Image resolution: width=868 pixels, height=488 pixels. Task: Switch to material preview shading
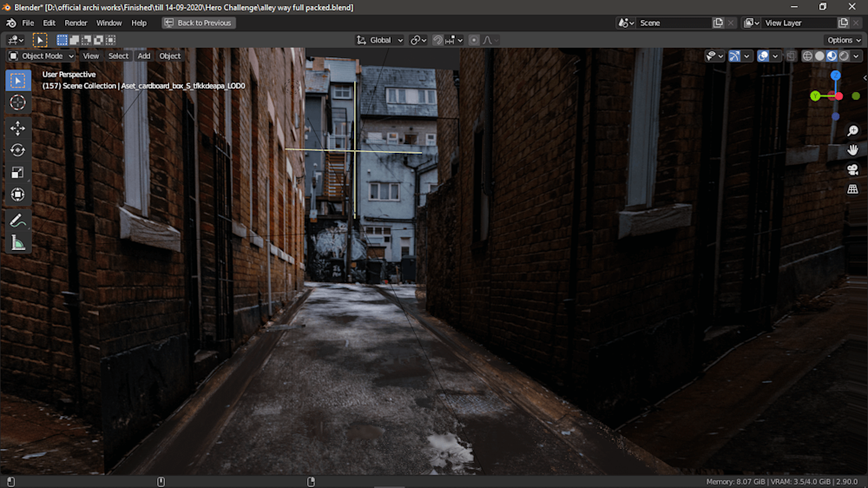(x=832, y=56)
